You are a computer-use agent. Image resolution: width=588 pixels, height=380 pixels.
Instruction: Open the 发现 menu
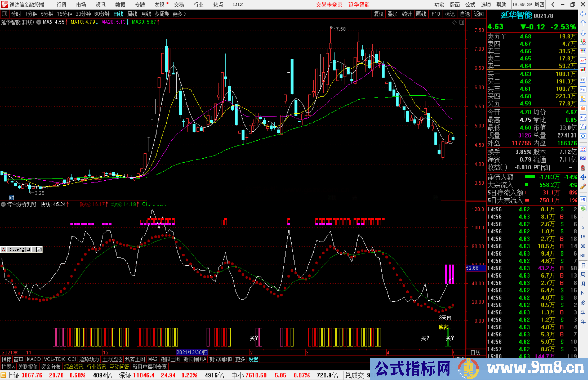pos(159,5)
